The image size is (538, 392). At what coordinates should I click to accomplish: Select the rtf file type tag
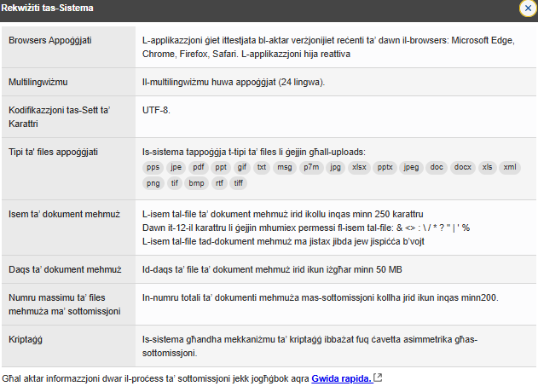[219, 183]
